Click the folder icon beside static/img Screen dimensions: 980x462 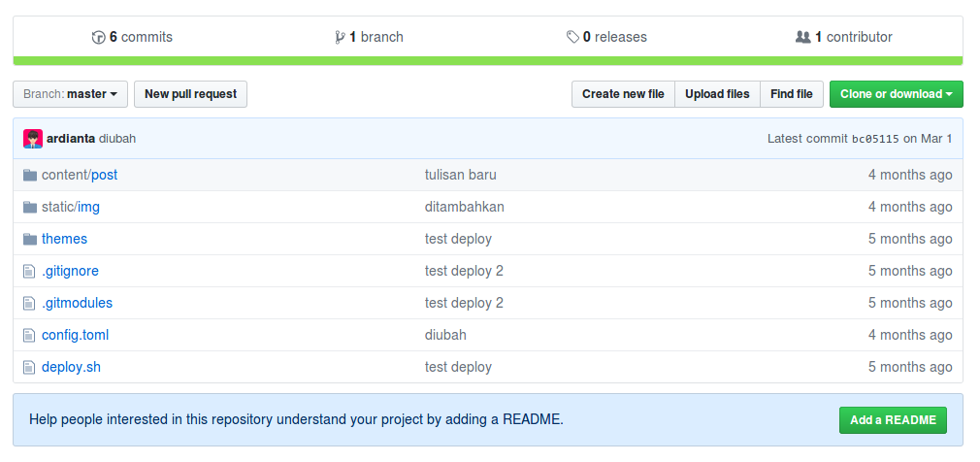[x=29, y=207]
